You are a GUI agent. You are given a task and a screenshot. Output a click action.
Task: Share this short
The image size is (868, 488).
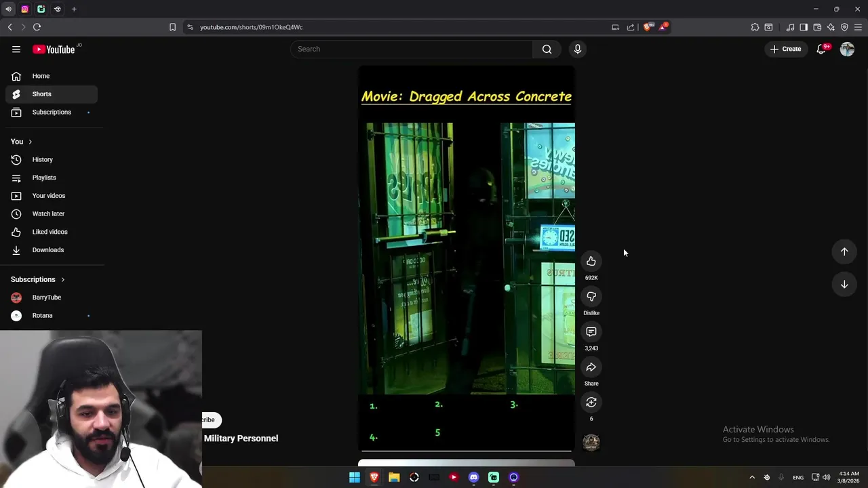(591, 367)
